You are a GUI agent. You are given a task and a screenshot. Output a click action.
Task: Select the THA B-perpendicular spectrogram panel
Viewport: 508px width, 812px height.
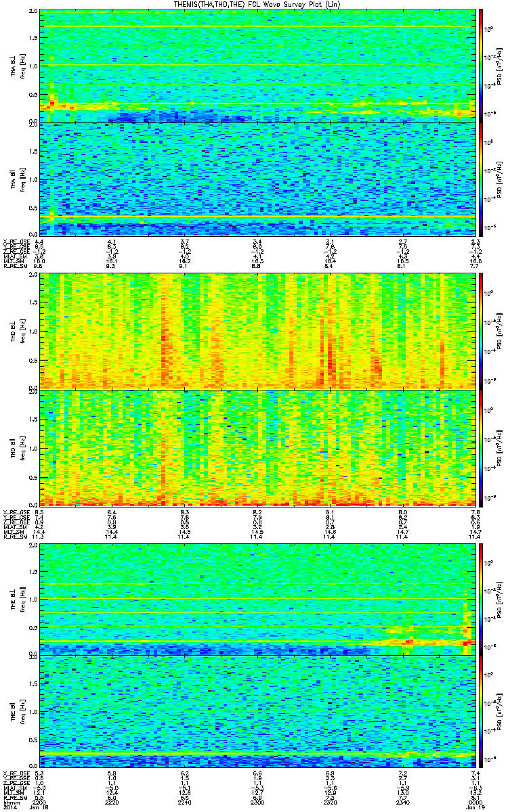[x=259, y=66]
